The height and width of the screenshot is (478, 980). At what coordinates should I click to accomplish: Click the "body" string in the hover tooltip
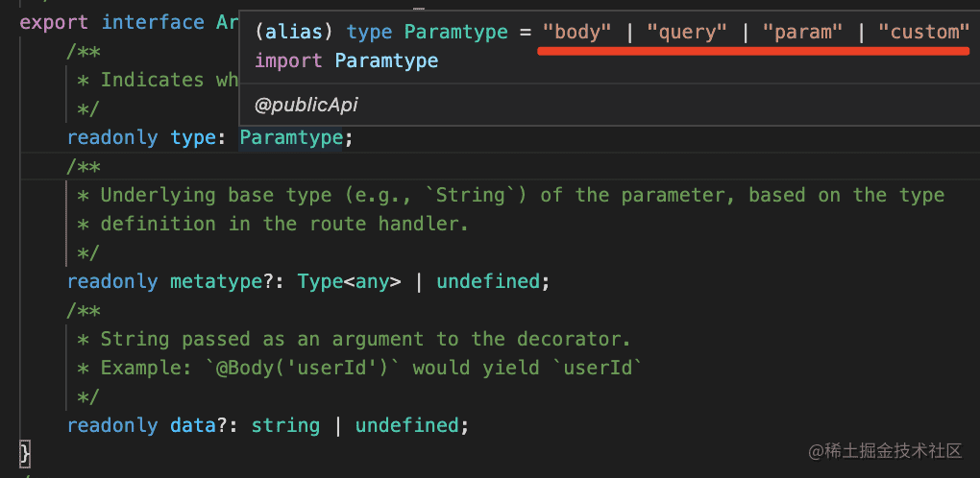pos(576,32)
